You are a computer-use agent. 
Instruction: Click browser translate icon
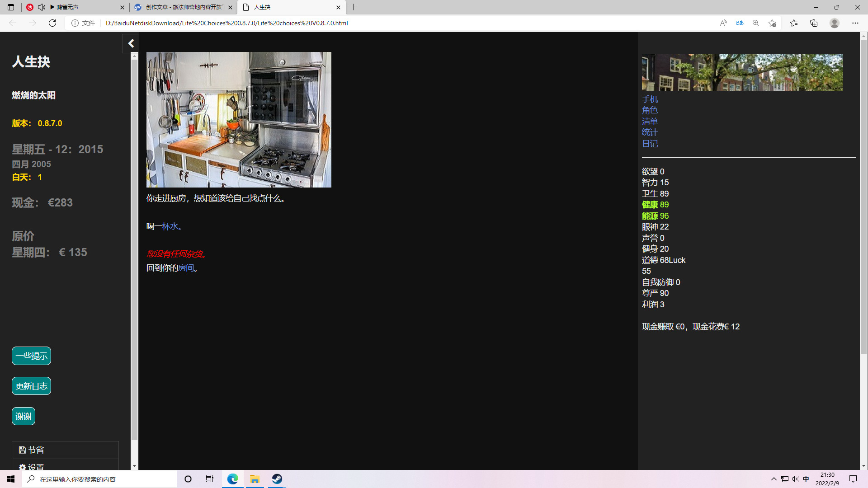click(740, 23)
